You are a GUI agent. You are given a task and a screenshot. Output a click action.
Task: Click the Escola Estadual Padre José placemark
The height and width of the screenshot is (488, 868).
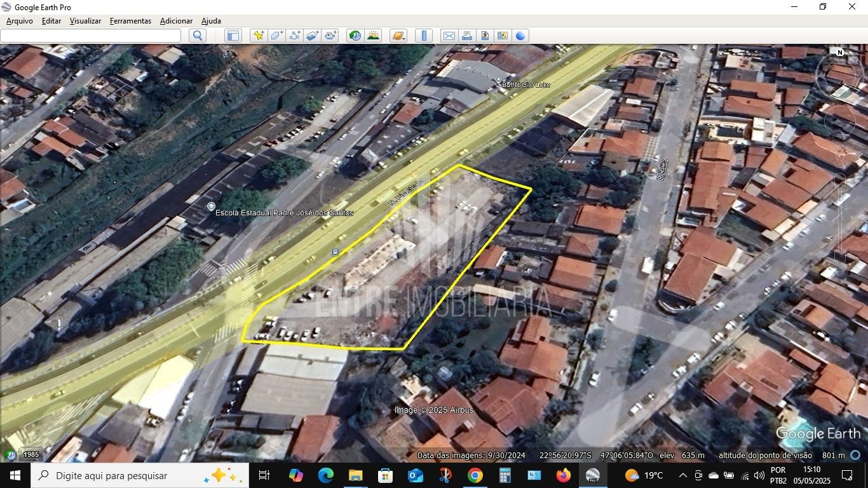pyautogui.click(x=211, y=207)
